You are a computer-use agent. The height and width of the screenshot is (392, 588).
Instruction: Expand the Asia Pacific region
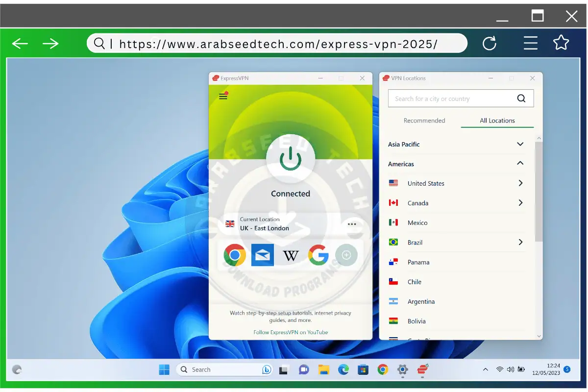click(x=520, y=144)
